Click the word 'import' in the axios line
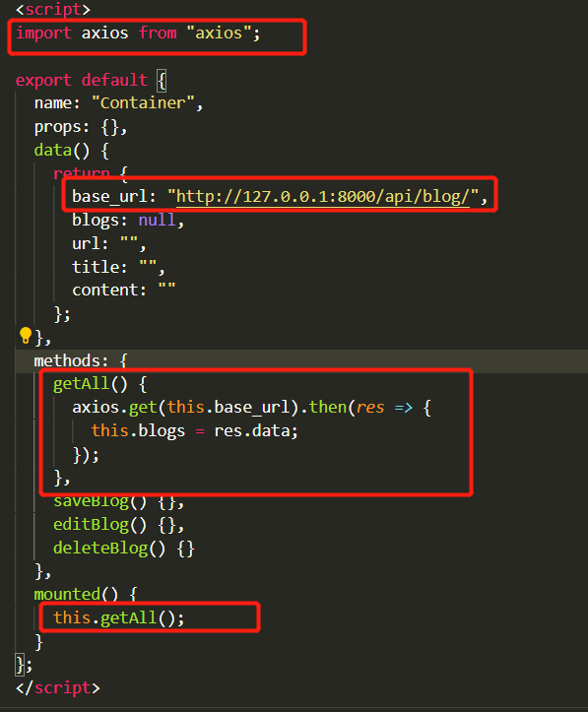 point(43,33)
